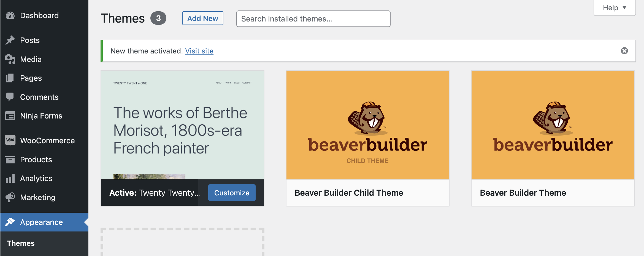Click the Analytics bar chart icon
This screenshot has width=644, height=256.
pos(10,178)
